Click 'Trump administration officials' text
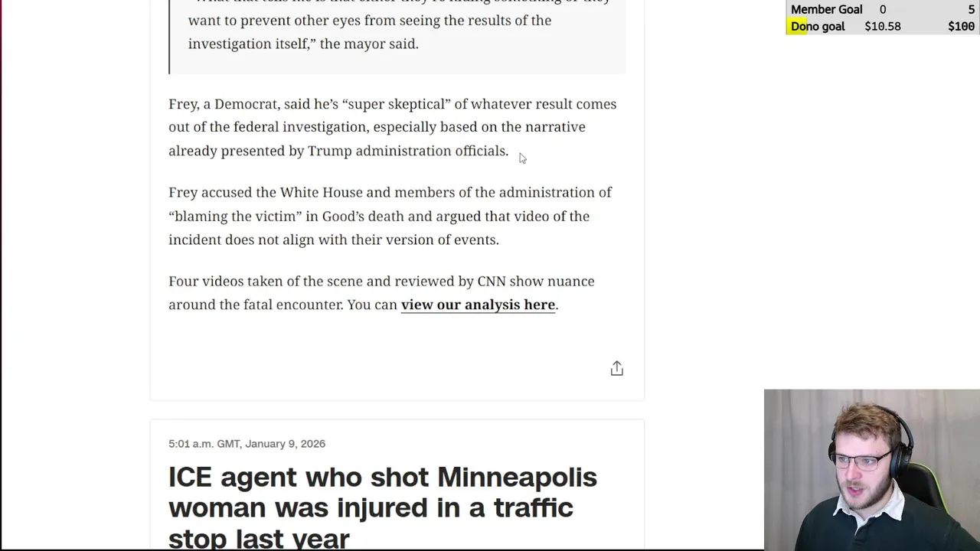Viewport: 980px width, 551px height. point(408,151)
